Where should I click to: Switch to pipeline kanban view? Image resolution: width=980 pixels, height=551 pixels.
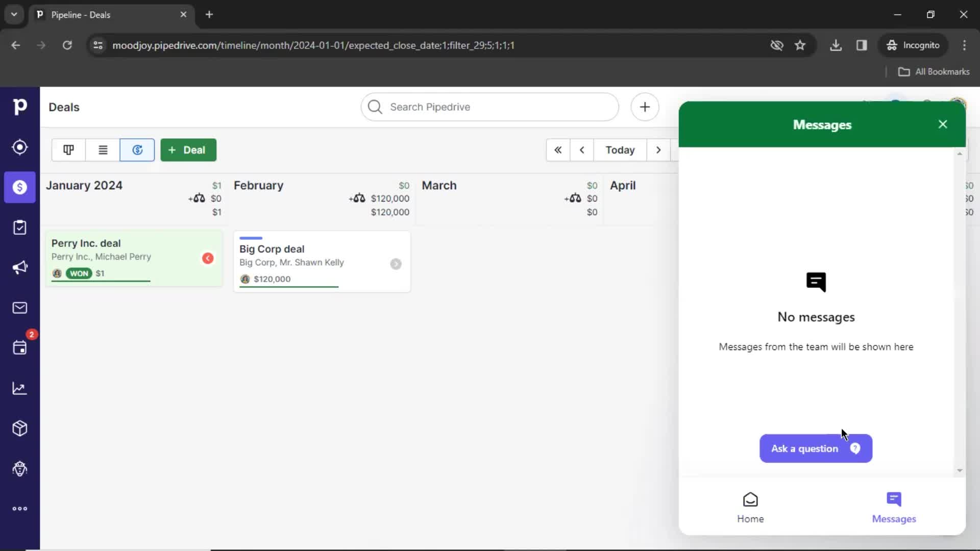click(x=68, y=150)
